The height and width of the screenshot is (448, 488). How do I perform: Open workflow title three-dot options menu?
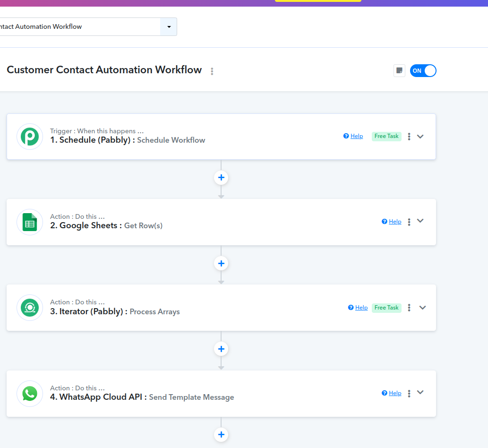[x=212, y=71]
